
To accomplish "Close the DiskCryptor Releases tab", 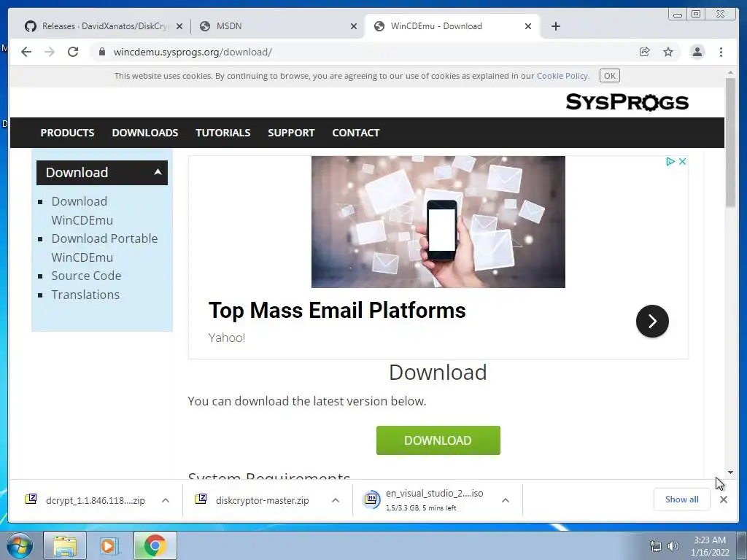I will [x=179, y=27].
